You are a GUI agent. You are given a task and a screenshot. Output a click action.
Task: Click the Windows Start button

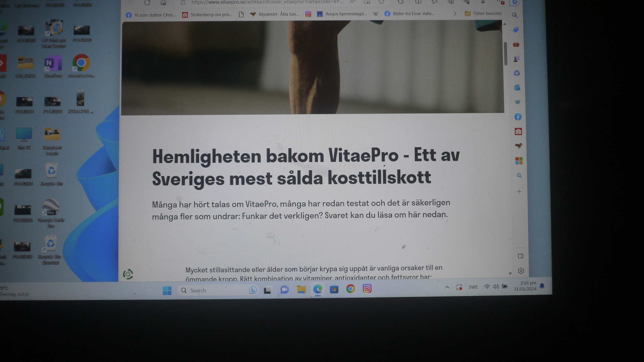point(167,290)
